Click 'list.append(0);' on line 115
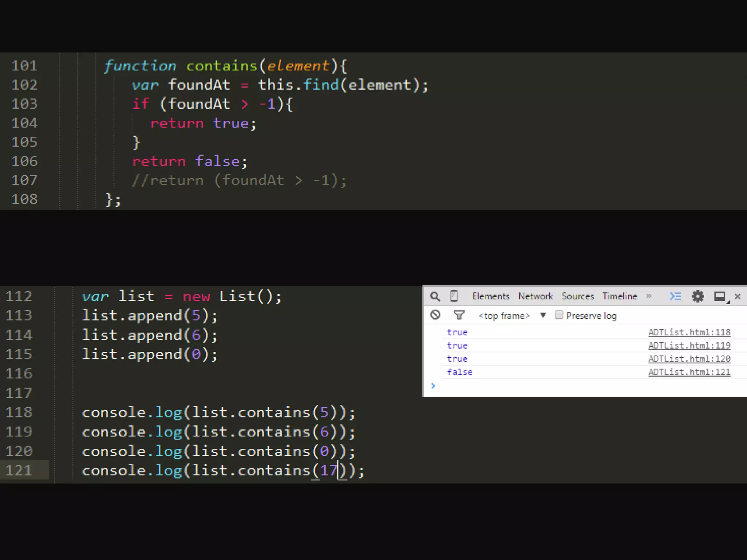747x560 pixels. tap(150, 354)
